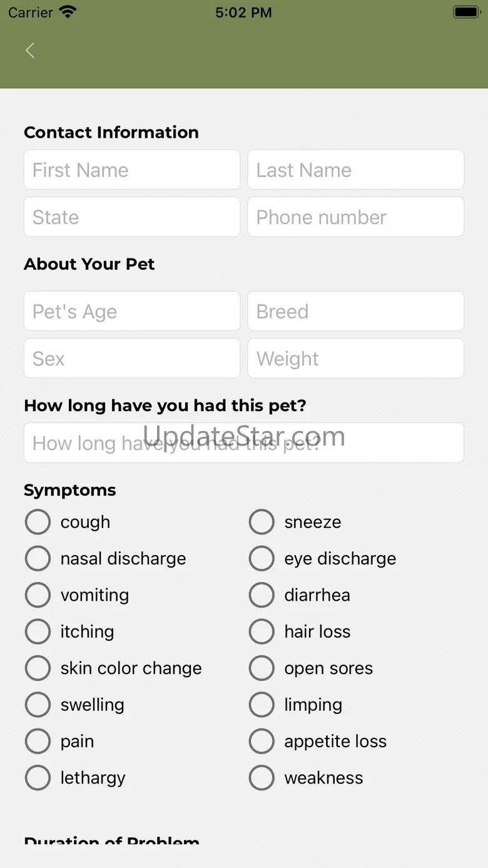488x868 pixels.
Task: Tap the Sex field
Action: click(x=132, y=359)
